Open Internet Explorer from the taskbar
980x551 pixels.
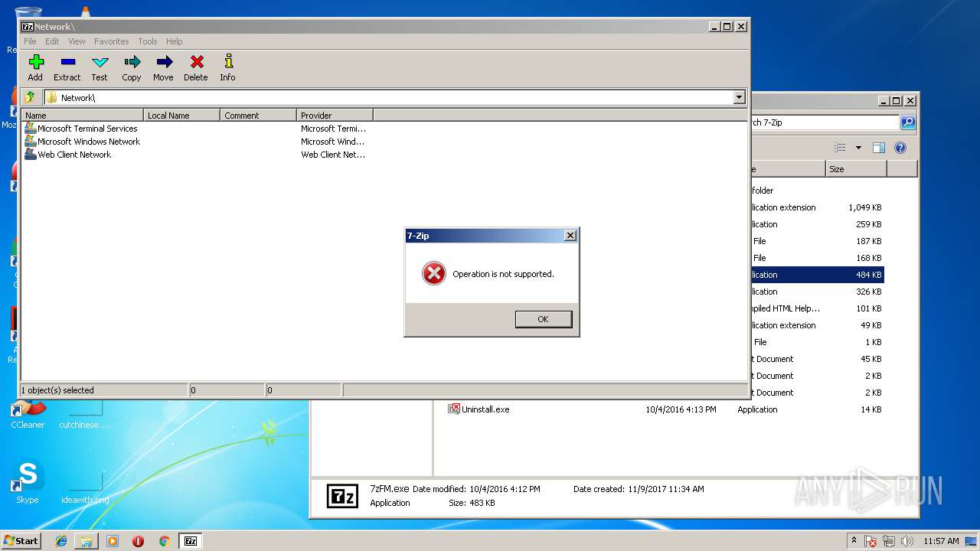[61, 541]
